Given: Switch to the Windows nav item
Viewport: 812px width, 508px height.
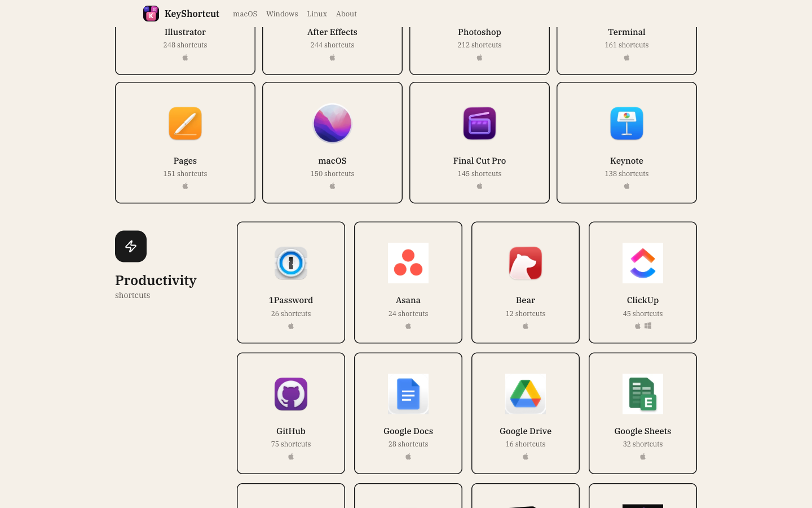Looking at the screenshot, I should 282,14.
